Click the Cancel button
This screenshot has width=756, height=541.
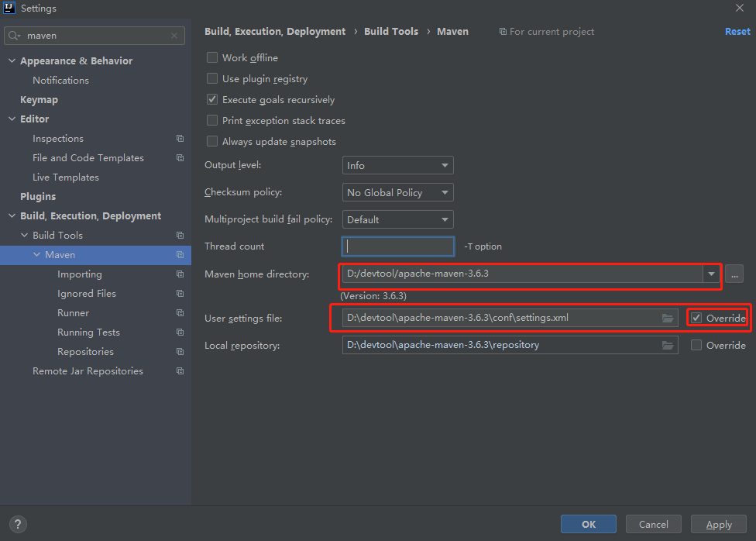pos(653,524)
